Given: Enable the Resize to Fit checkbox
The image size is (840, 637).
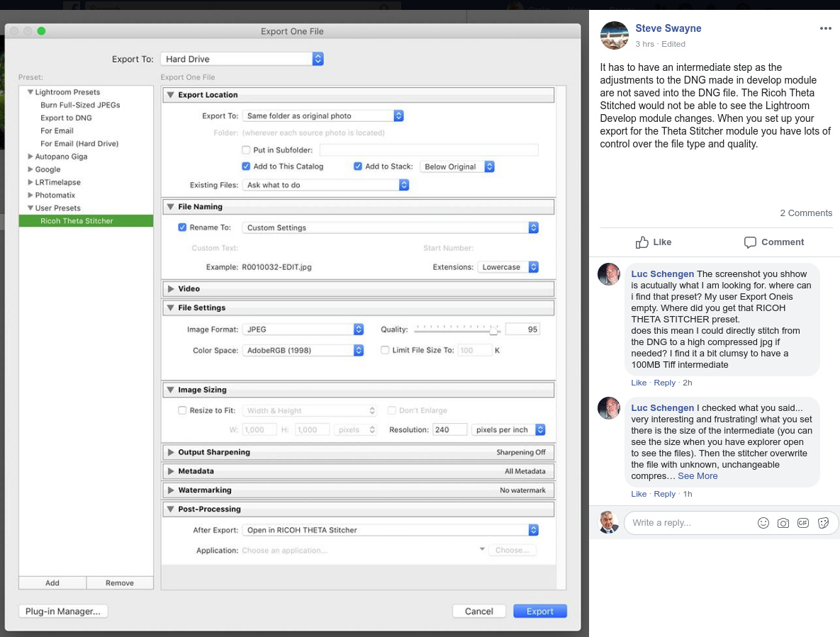Looking at the screenshot, I should coord(182,410).
